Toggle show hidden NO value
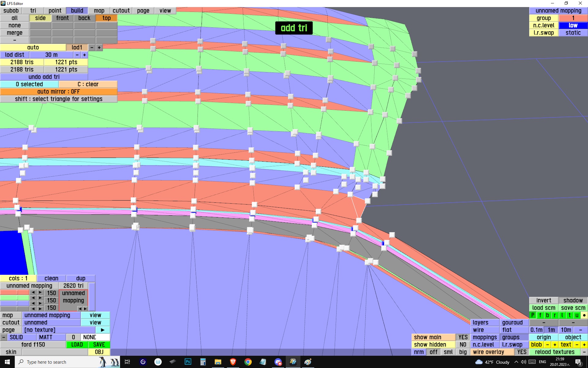 [x=463, y=344]
